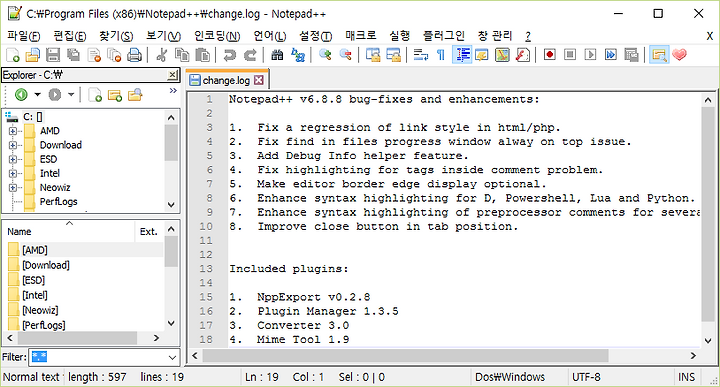Open the 설정(T) menu
720x387 pixels.
click(316, 36)
